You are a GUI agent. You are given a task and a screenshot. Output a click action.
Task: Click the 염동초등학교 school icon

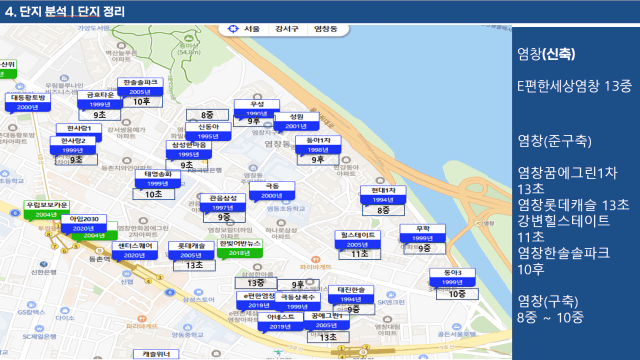[286, 202]
